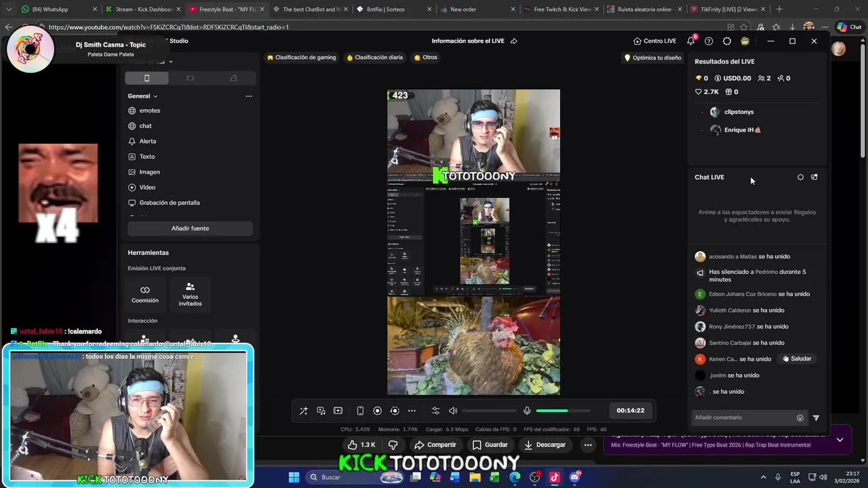Open Chat LIVE settings gear icon
The width and height of the screenshot is (868, 488).
pos(800,178)
